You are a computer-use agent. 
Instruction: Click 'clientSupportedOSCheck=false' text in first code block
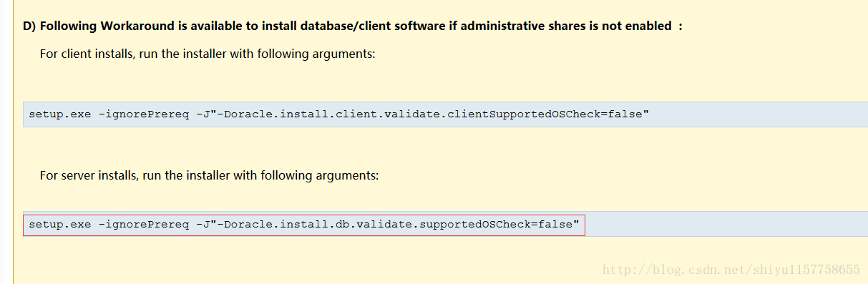tap(545, 114)
